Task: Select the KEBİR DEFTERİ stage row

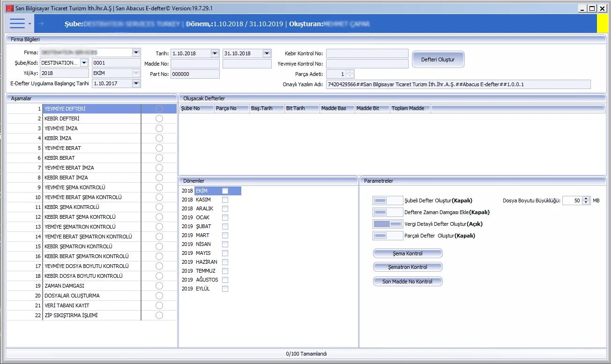Action: point(92,119)
